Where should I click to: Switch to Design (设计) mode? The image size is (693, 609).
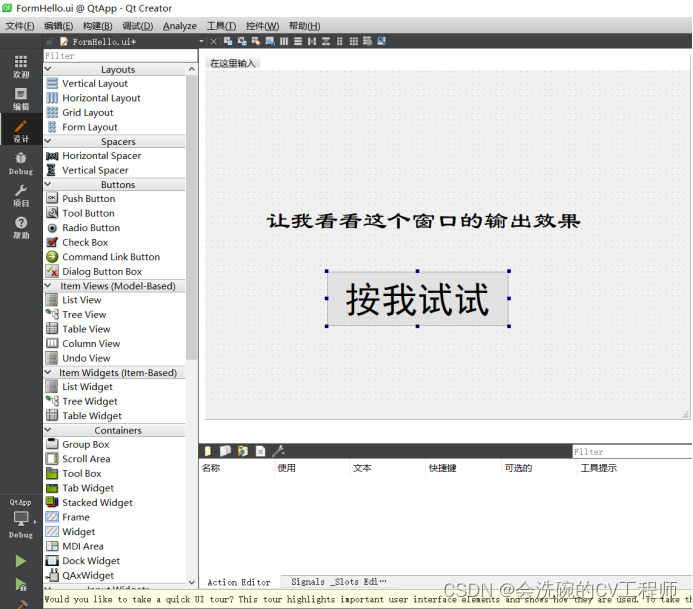(x=20, y=131)
